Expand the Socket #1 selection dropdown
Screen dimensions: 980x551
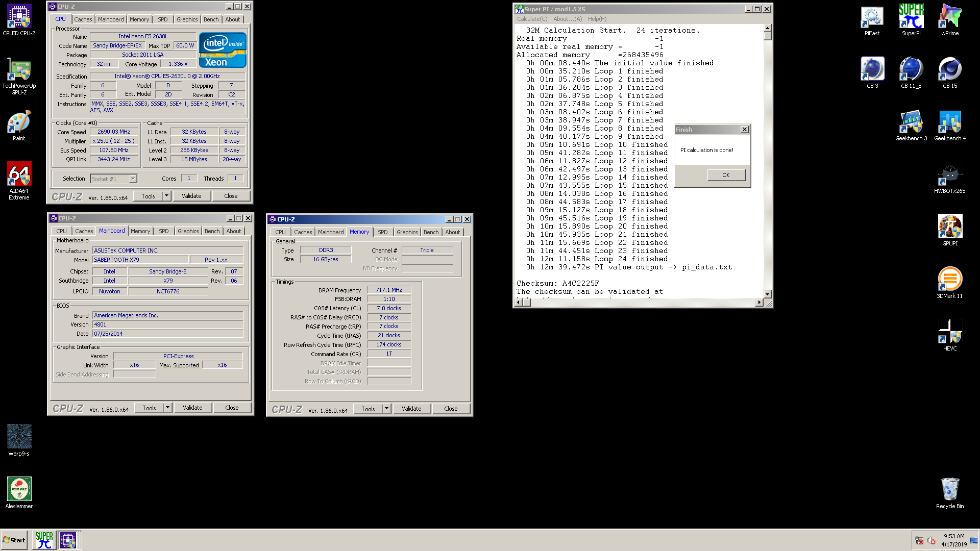coord(133,179)
